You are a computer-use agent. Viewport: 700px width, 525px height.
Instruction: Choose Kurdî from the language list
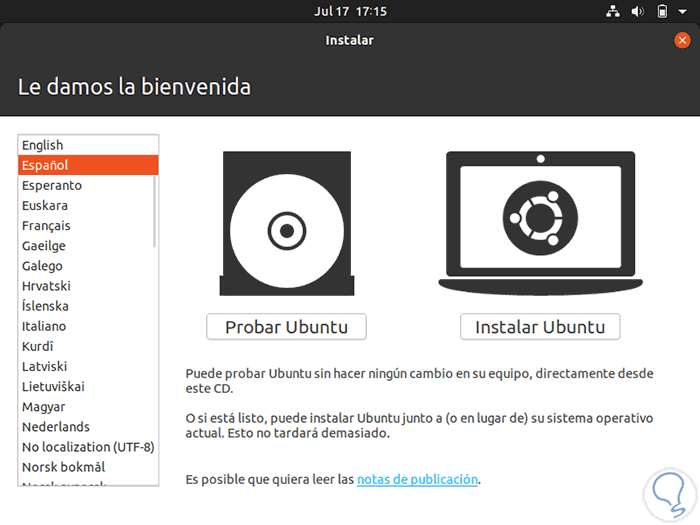[88, 346]
